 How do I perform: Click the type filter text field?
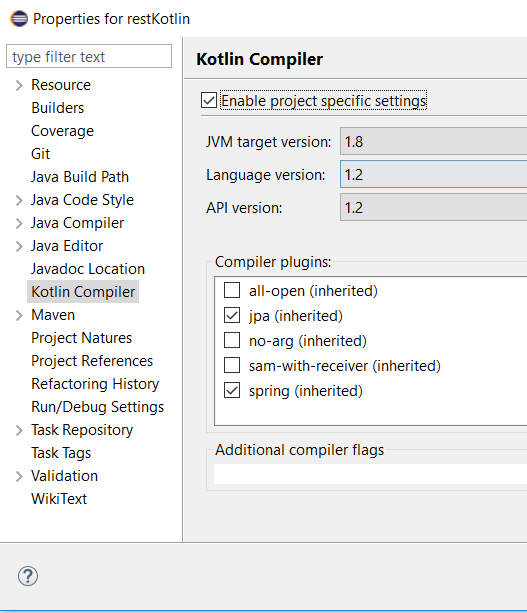click(x=89, y=56)
